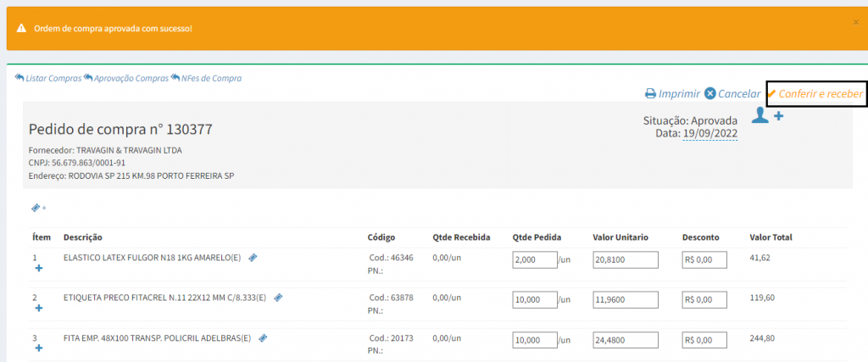Click the add user icon near Situação
868x362 pixels.
pyautogui.click(x=768, y=115)
